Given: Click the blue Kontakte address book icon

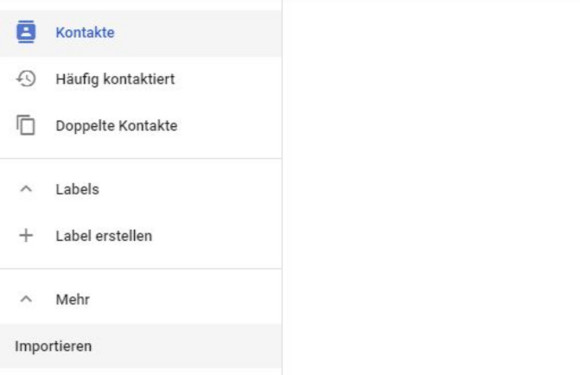Looking at the screenshot, I should 26,32.
